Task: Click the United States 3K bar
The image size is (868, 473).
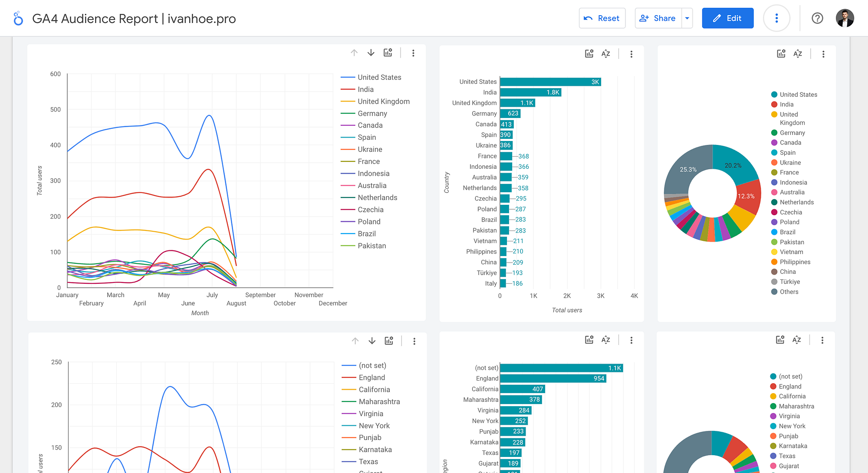Action: click(x=550, y=82)
